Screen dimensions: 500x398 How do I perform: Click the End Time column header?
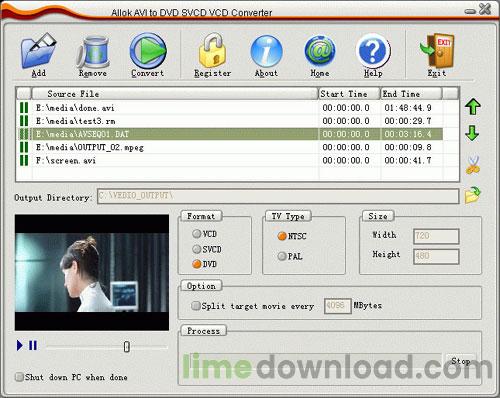pyautogui.click(x=411, y=94)
